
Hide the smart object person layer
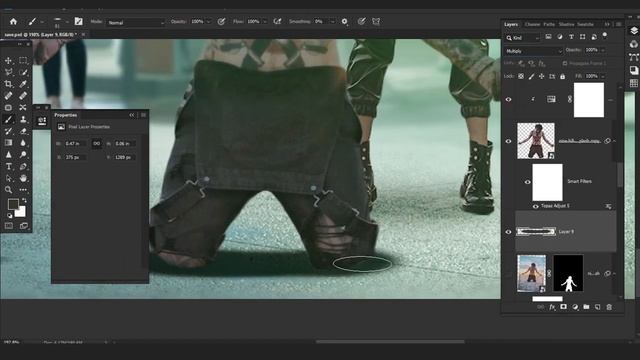509,141
